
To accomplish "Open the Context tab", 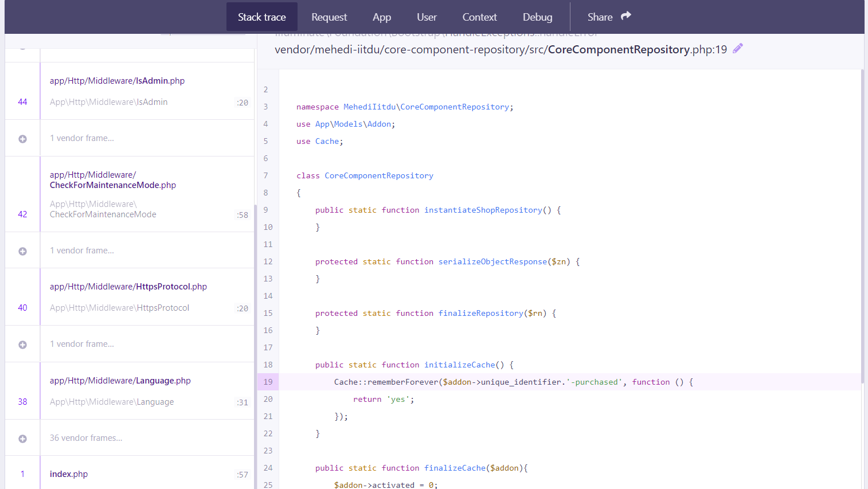I will click(x=479, y=17).
